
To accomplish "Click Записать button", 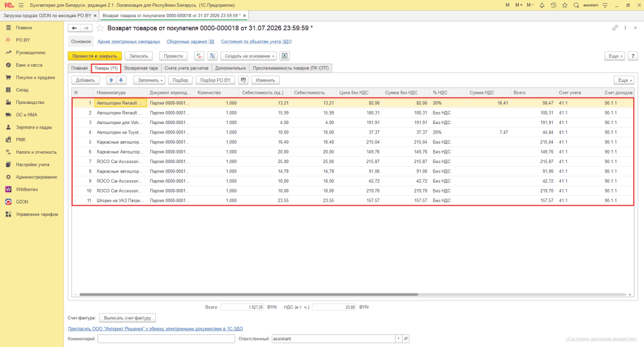I will point(139,56).
